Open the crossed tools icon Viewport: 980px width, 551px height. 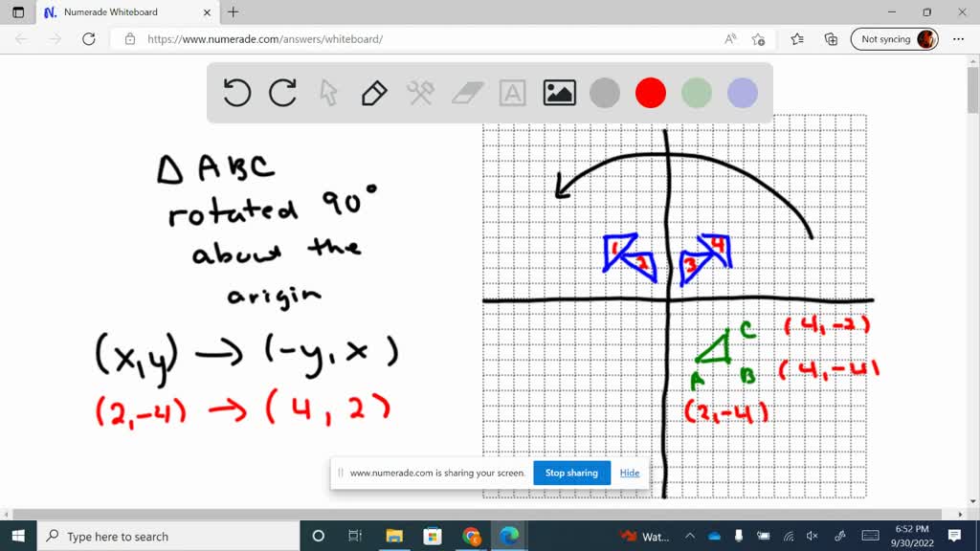pyautogui.click(x=420, y=93)
